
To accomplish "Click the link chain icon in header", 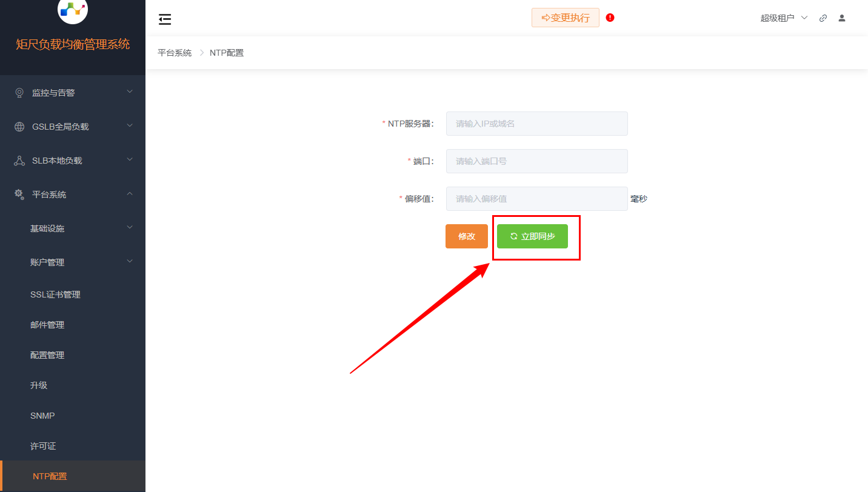I will 823,18.
